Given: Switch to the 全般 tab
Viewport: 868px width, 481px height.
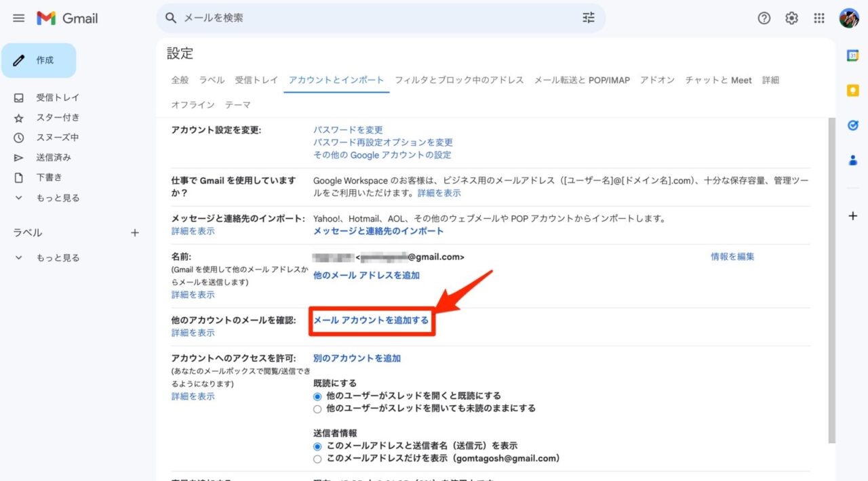Looking at the screenshot, I should (x=180, y=80).
